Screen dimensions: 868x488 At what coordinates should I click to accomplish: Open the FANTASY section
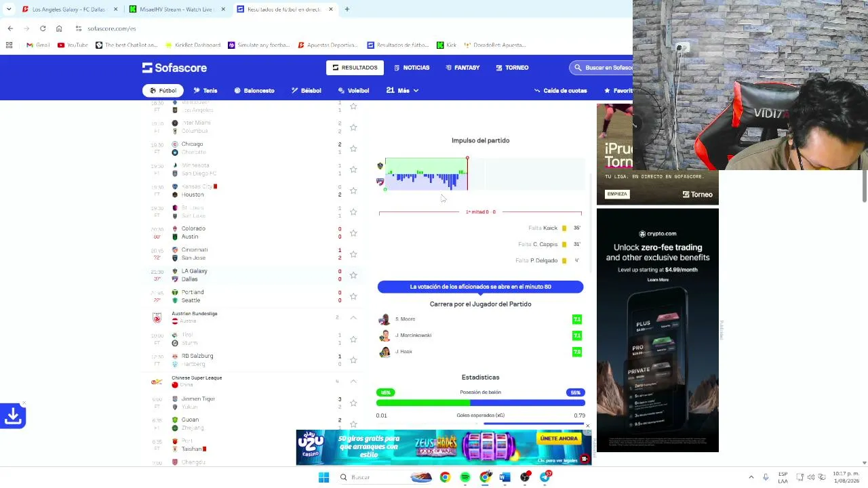pyautogui.click(x=462, y=68)
